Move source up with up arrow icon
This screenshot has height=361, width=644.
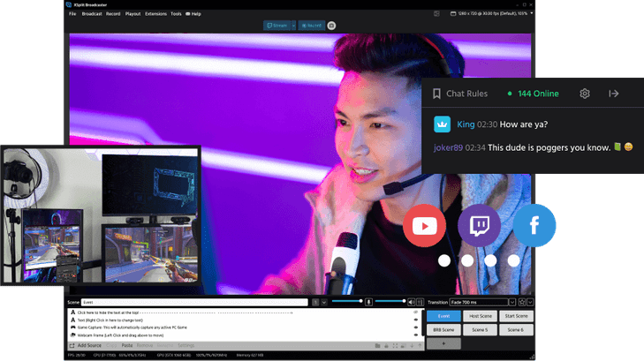tap(420, 346)
